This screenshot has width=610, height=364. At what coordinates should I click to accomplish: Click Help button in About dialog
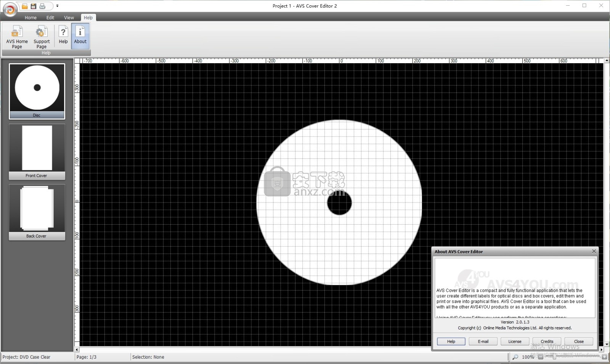[451, 342]
